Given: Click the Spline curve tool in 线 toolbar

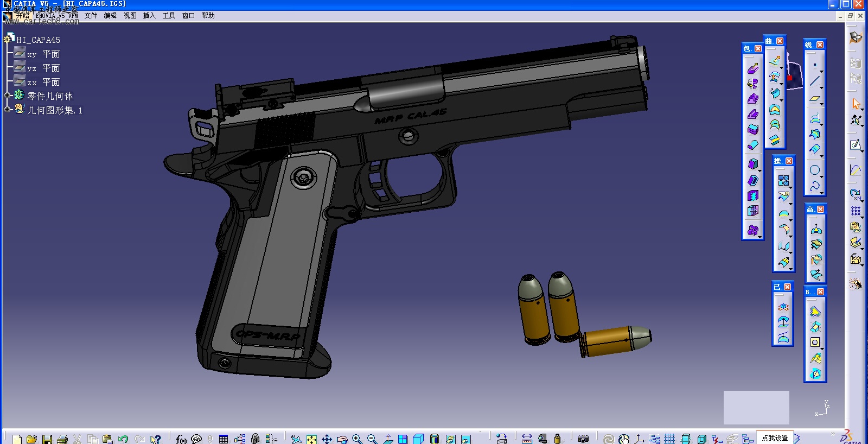Looking at the screenshot, I should (814, 186).
